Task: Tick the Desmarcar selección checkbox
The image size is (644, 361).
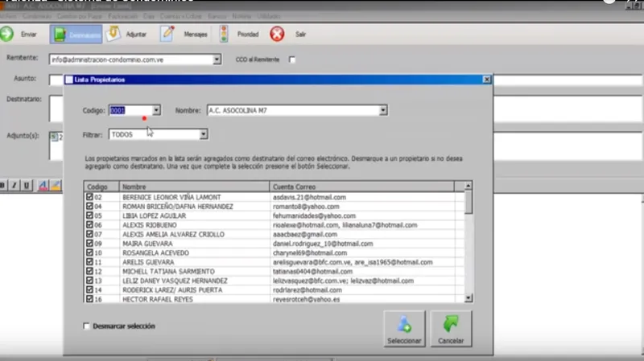Action: 86,326
